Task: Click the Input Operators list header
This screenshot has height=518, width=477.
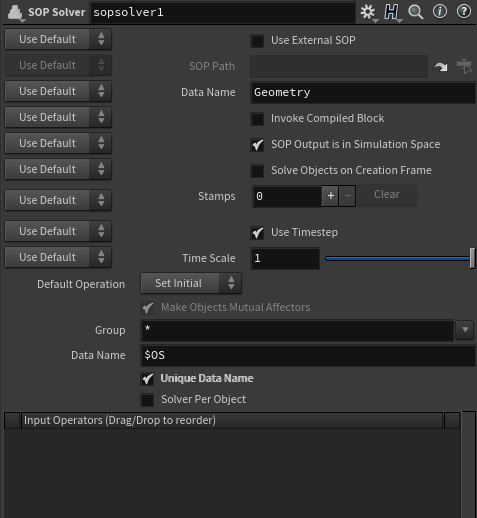Action: coord(232,420)
